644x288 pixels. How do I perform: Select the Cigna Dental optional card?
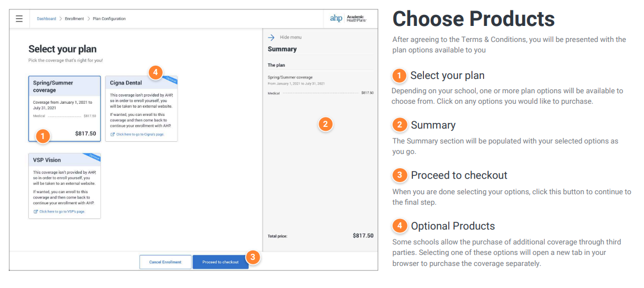[141, 109]
